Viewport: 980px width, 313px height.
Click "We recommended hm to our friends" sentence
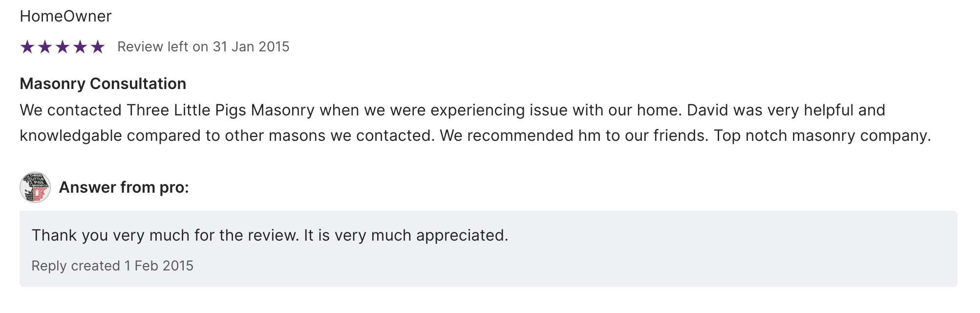574,135
